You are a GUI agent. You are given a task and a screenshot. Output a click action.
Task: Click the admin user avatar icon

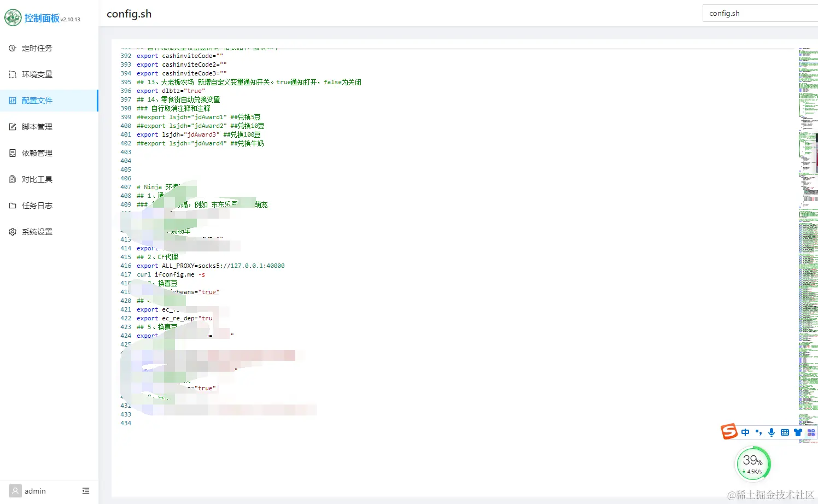15,491
